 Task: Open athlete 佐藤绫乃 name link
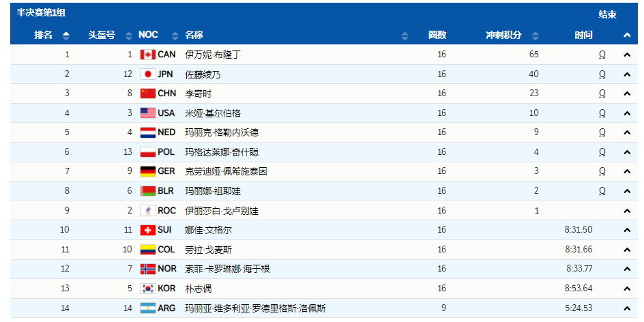pyautogui.click(x=203, y=74)
